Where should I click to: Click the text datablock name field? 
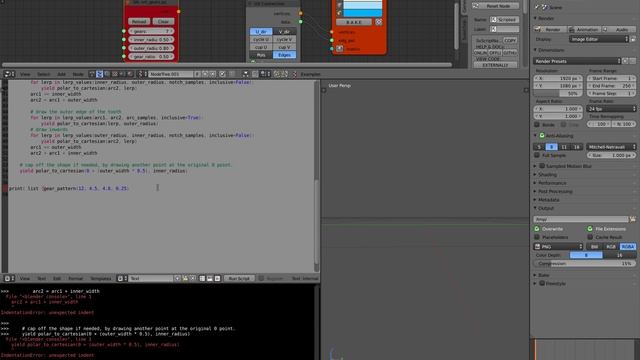(x=151, y=278)
